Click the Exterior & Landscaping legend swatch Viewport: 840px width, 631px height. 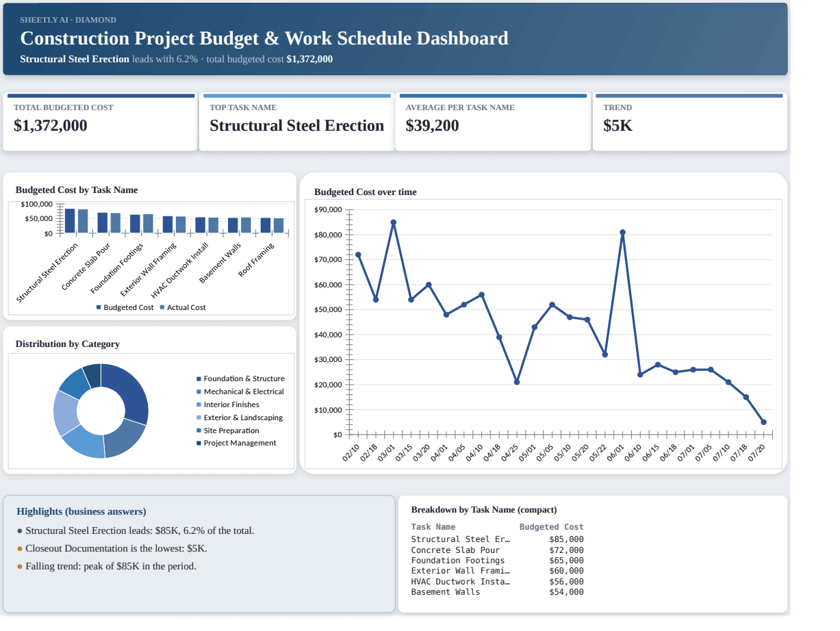click(199, 417)
